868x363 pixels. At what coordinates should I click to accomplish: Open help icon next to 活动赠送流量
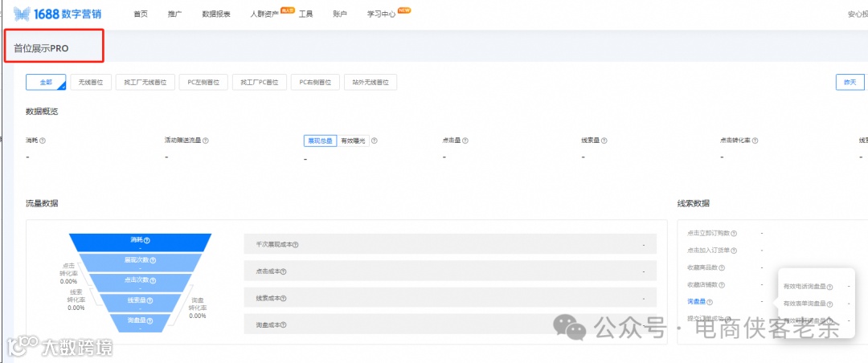[x=206, y=141]
